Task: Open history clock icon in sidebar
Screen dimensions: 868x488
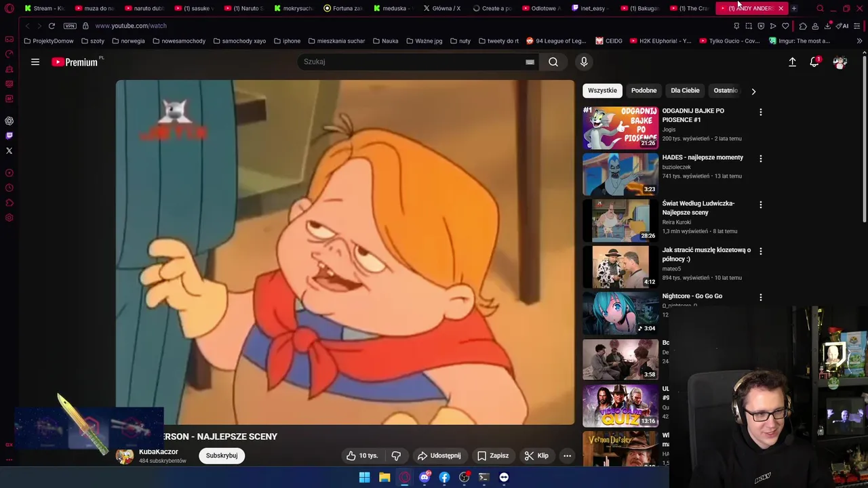Action: pos(9,188)
